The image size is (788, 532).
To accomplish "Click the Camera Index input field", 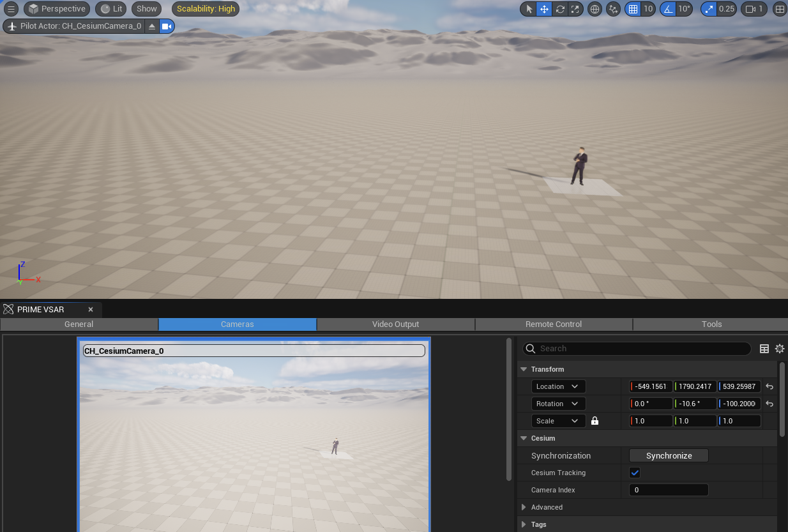I will [x=668, y=490].
